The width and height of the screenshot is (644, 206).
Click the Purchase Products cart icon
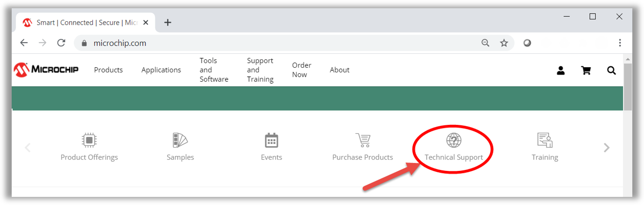tap(363, 141)
